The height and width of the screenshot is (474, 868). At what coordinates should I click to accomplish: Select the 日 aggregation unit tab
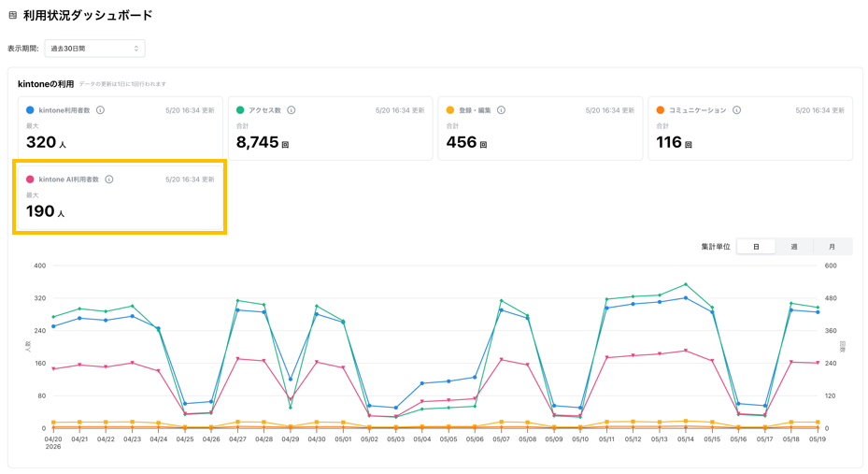[x=756, y=247]
